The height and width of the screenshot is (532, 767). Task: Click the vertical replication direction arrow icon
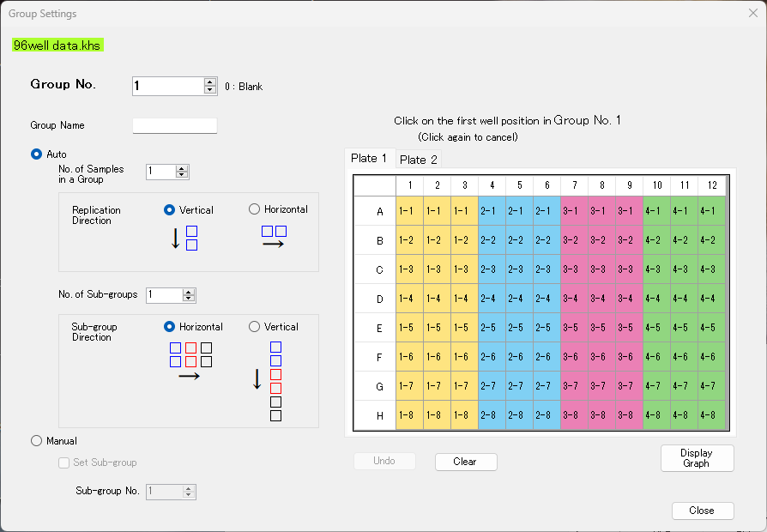(184, 238)
